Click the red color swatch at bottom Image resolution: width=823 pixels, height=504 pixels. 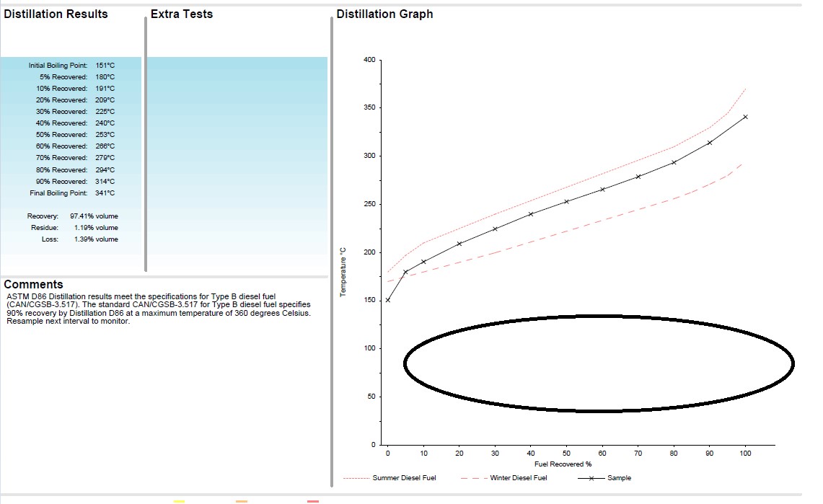(313, 500)
